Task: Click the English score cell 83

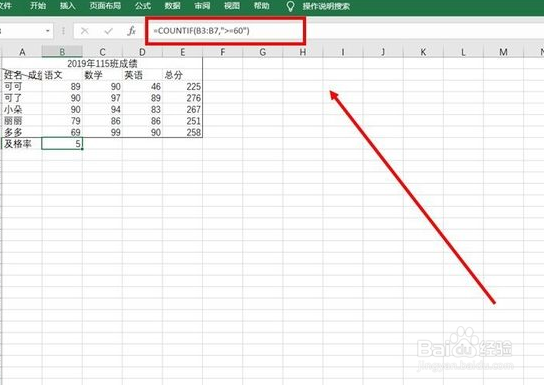Action: click(142, 109)
